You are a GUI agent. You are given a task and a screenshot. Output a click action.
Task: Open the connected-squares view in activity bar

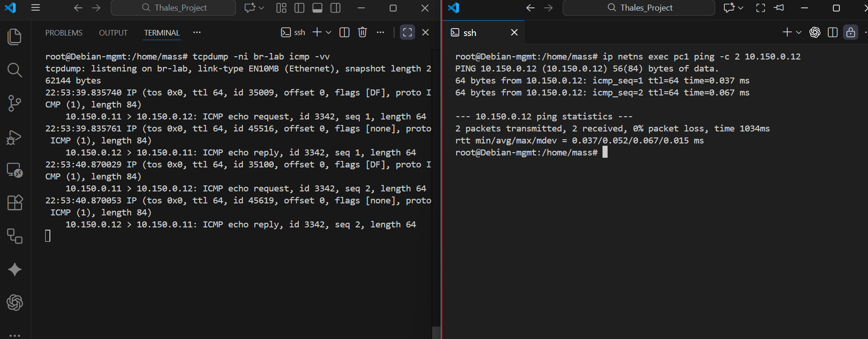(x=15, y=236)
